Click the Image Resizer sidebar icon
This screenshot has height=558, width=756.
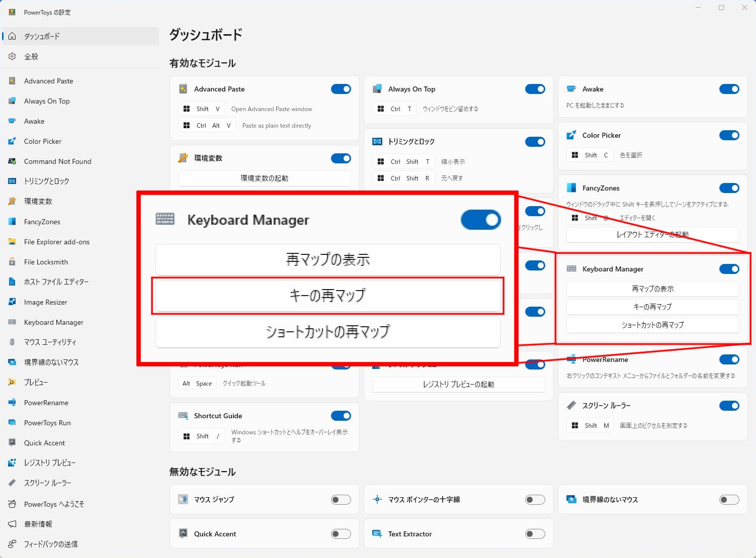[12, 302]
